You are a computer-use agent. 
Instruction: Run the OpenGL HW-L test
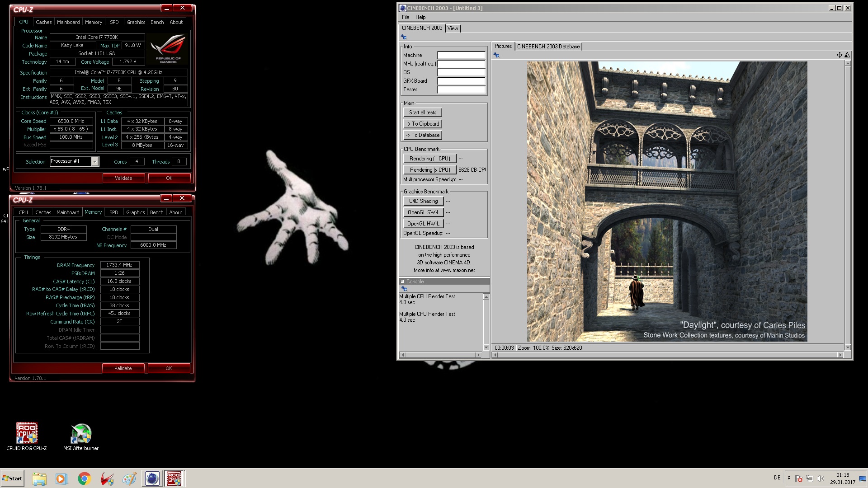423,224
